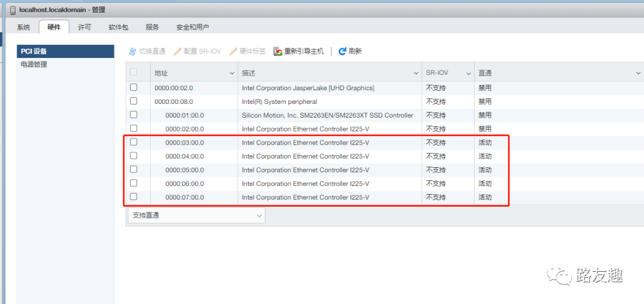The height and width of the screenshot is (304, 644).
Task: Click the 配置 SR-IOV button label
Action: coord(203,51)
